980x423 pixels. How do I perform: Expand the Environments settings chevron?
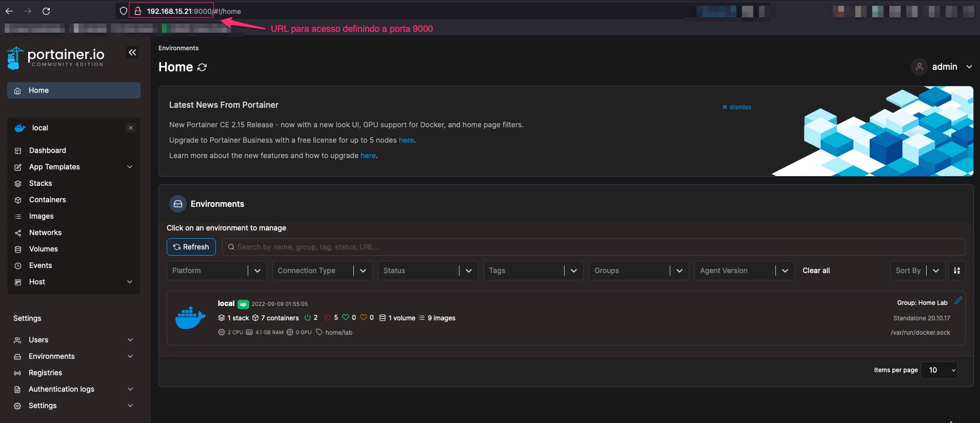(130, 356)
